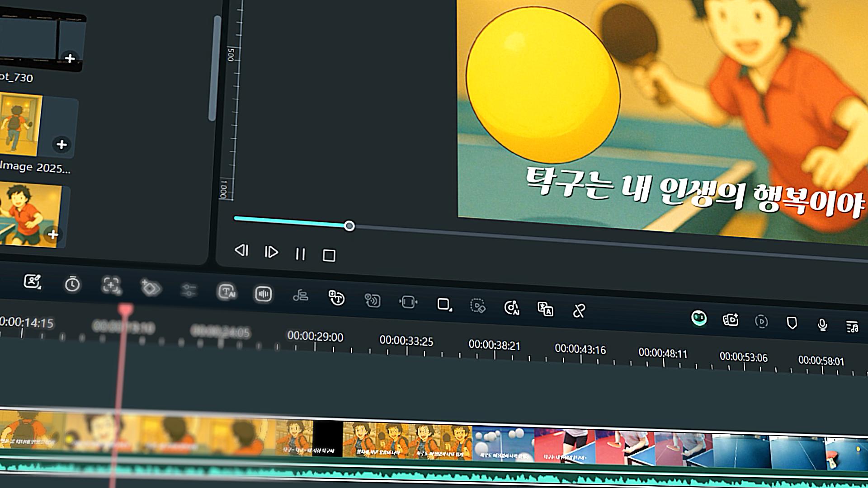The width and height of the screenshot is (868, 488).
Task: Click the unlink chain icon
Action: pos(579,311)
